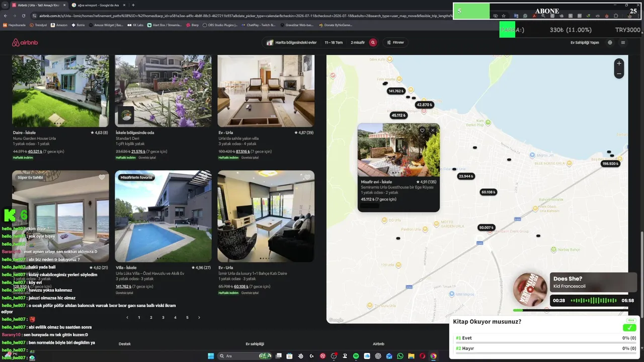Click the next page chevron
Screen dimensions: 644x362
pyautogui.click(x=199, y=318)
